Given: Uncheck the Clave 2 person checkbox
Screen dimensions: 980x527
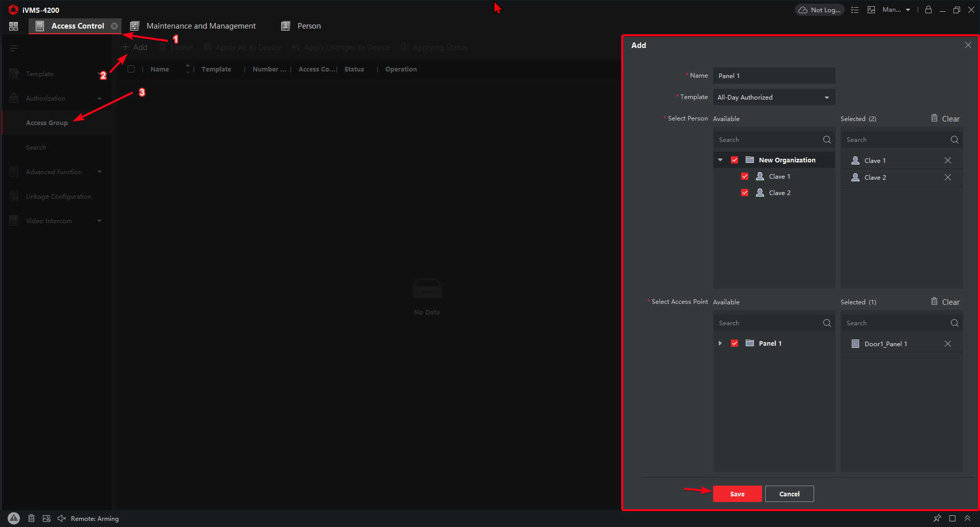Looking at the screenshot, I should click(x=745, y=193).
